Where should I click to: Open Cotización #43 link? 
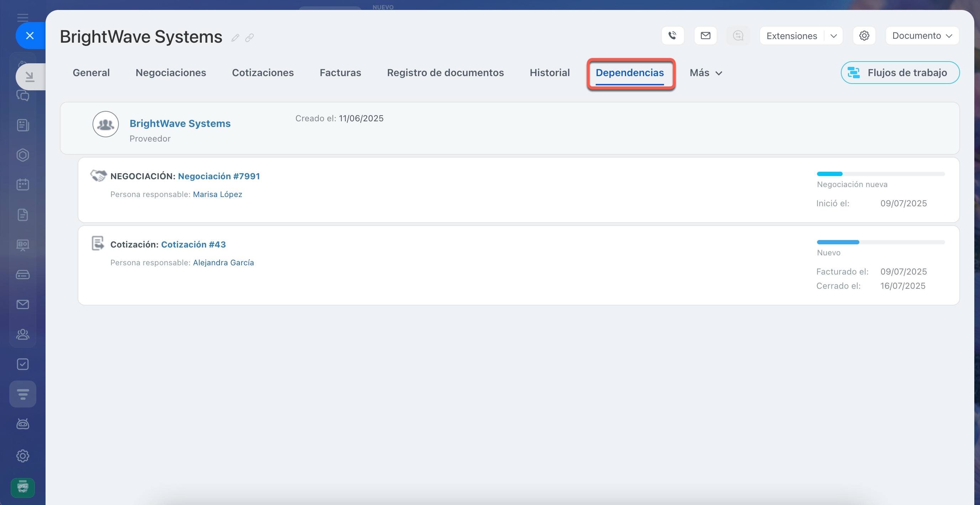pos(193,245)
